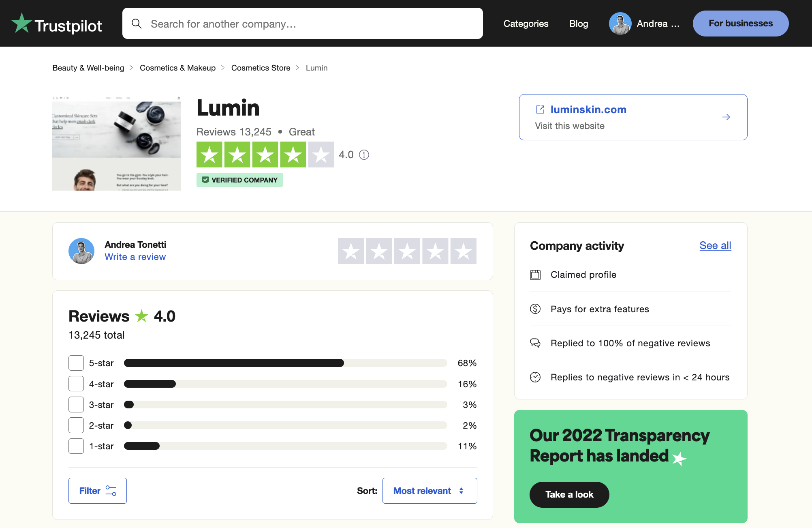
Task: Click the arrow icon in website card
Action: pyautogui.click(x=726, y=117)
